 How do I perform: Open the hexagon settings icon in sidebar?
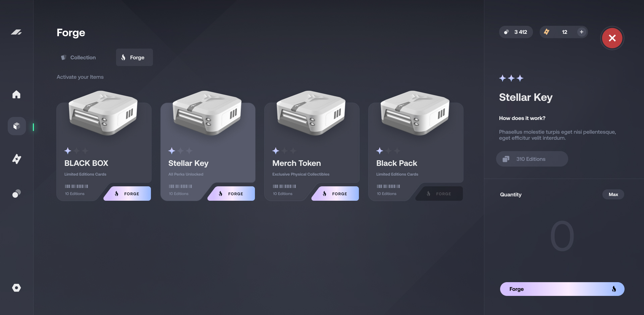coord(16,288)
